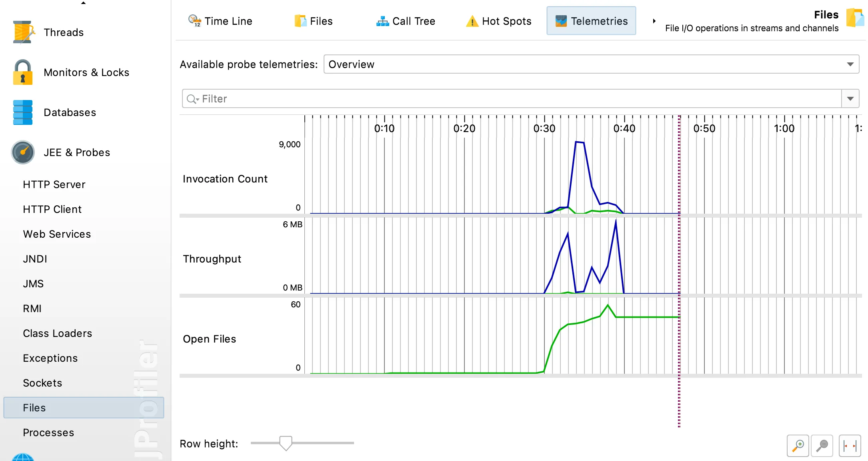This screenshot has height=461, width=868.
Task: Switch to the Hot Spots tab
Action: [499, 21]
